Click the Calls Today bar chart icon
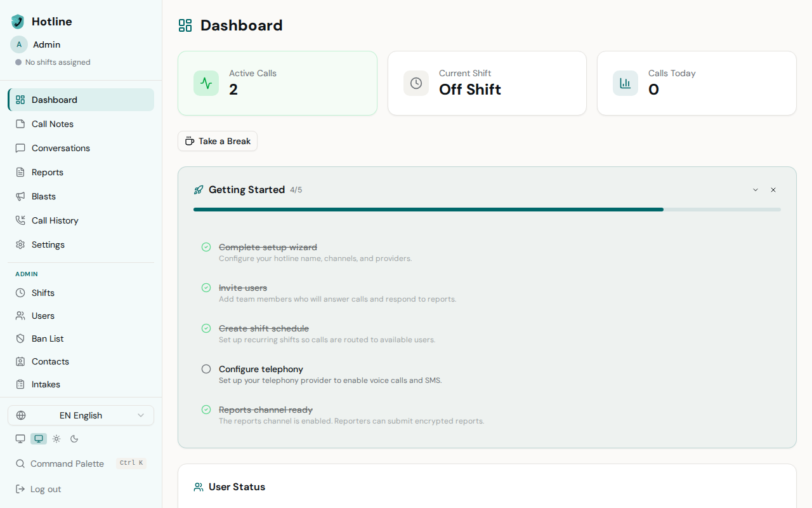The height and width of the screenshot is (508, 812). pos(625,83)
